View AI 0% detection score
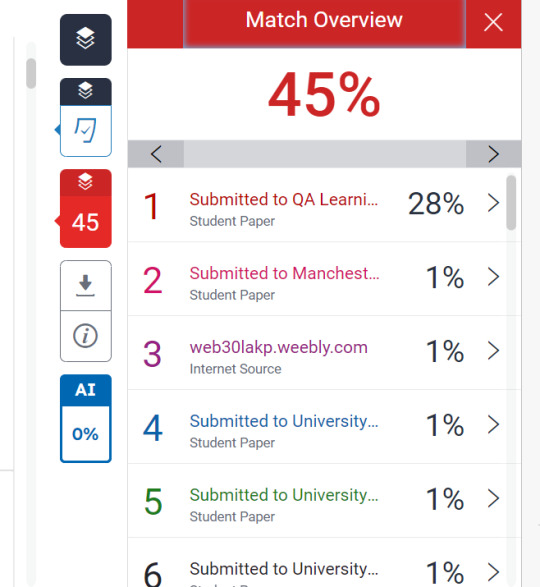Viewport: 540px width, 587px height. click(x=85, y=434)
